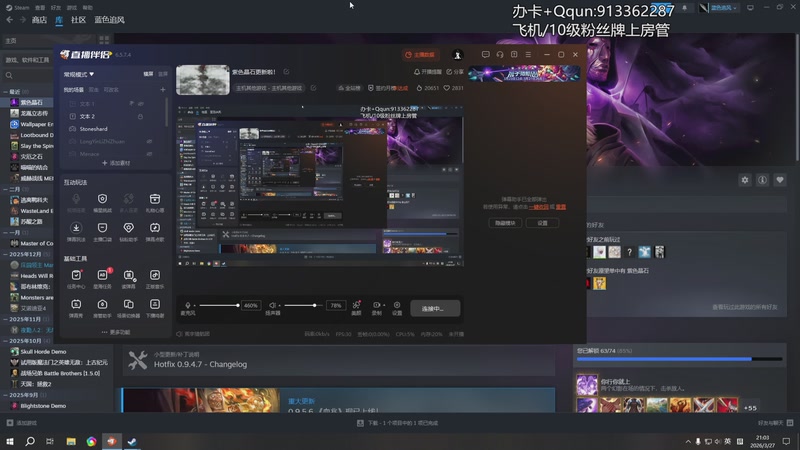
Task: Click the 隐藏模块 hide module button
Action: click(x=505, y=223)
